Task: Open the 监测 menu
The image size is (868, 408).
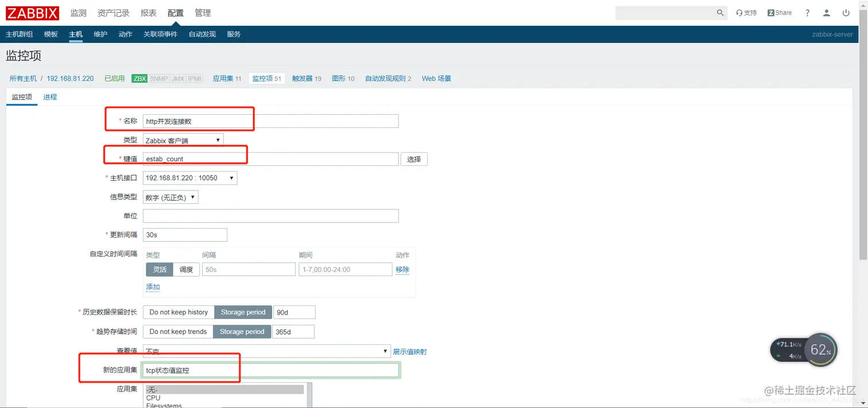Action: point(78,13)
